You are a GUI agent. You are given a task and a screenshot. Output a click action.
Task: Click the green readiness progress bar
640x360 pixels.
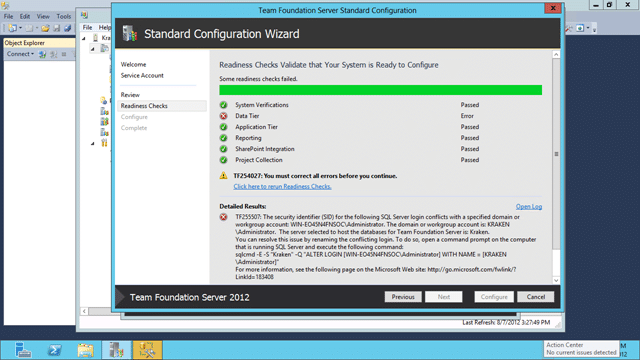coord(380,90)
